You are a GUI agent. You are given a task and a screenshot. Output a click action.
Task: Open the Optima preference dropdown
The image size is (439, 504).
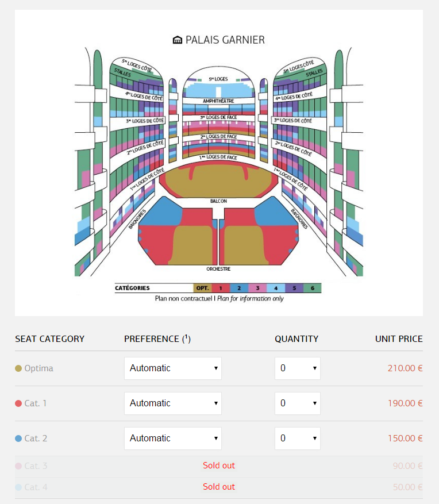tap(173, 368)
